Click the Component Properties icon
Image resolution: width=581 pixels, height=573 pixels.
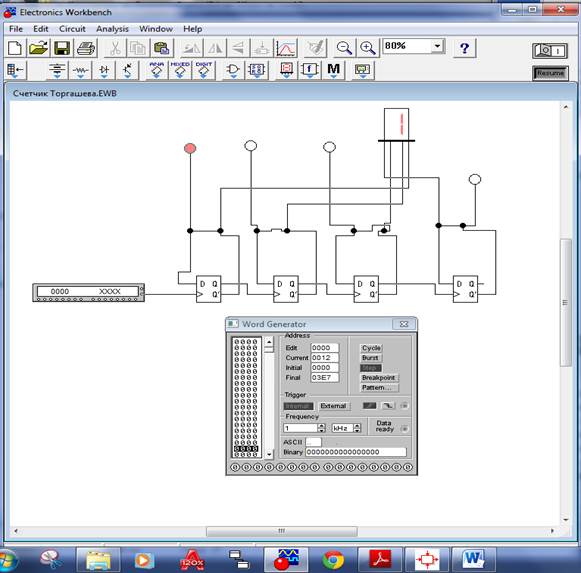click(315, 48)
